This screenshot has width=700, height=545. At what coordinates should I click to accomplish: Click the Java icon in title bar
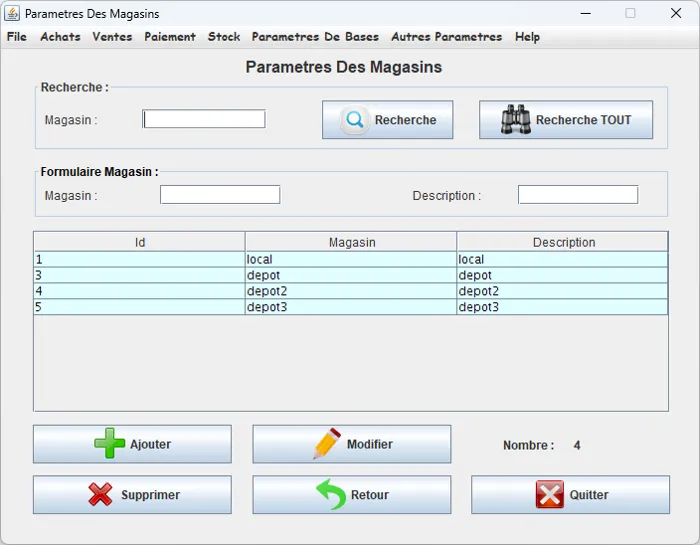12,14
